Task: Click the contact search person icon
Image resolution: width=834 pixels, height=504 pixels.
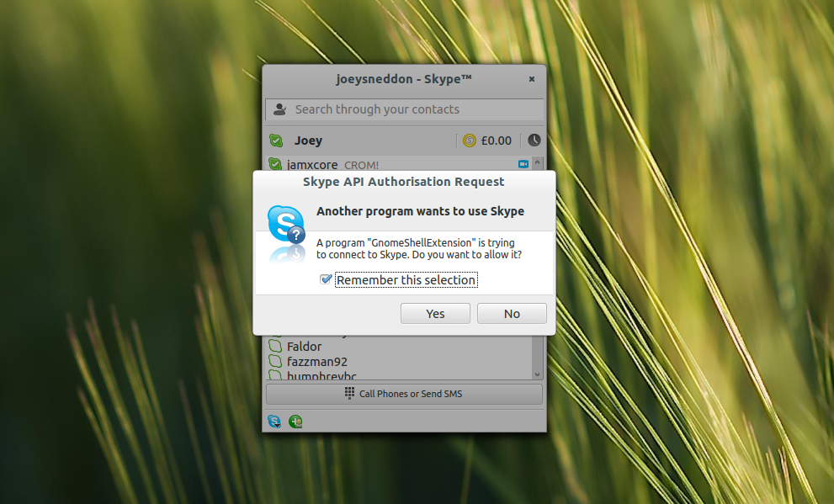Action: coord(279,109)
